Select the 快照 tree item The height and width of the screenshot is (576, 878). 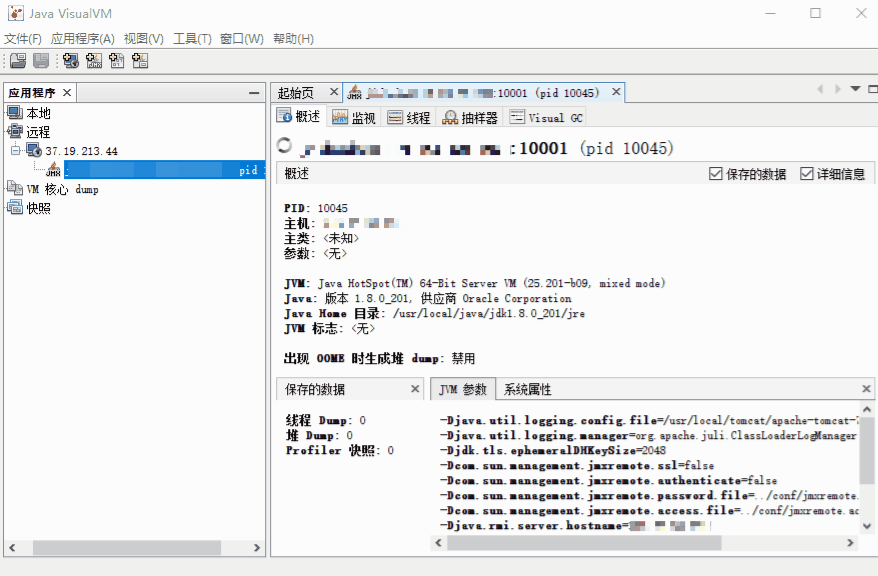[x=38, y=208]
